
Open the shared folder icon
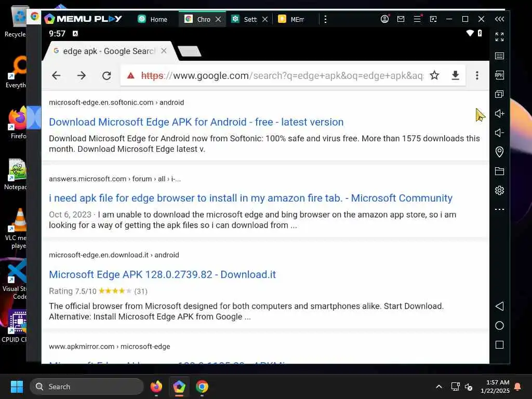coord(499,171)
